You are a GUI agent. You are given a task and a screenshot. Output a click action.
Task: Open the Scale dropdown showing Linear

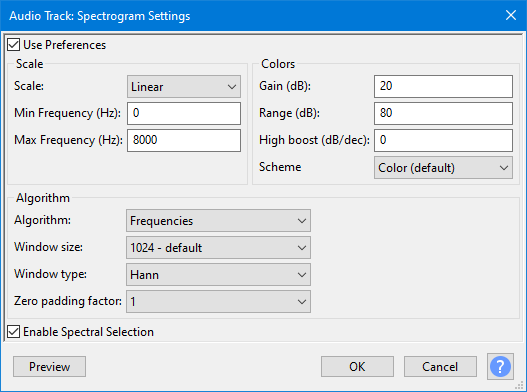[184, 86]
